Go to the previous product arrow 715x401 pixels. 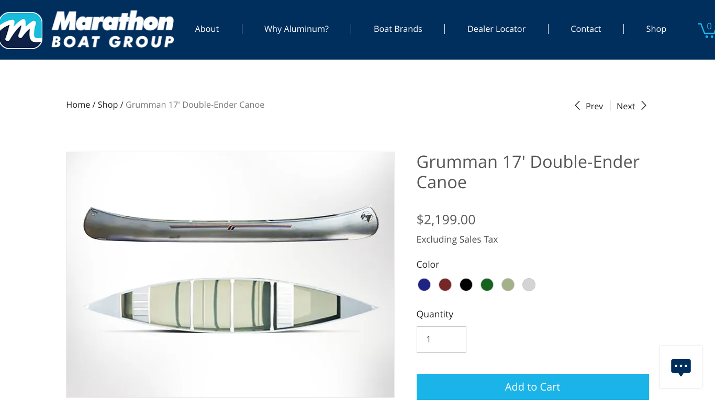pyautogui.click(x=588, y=106)
